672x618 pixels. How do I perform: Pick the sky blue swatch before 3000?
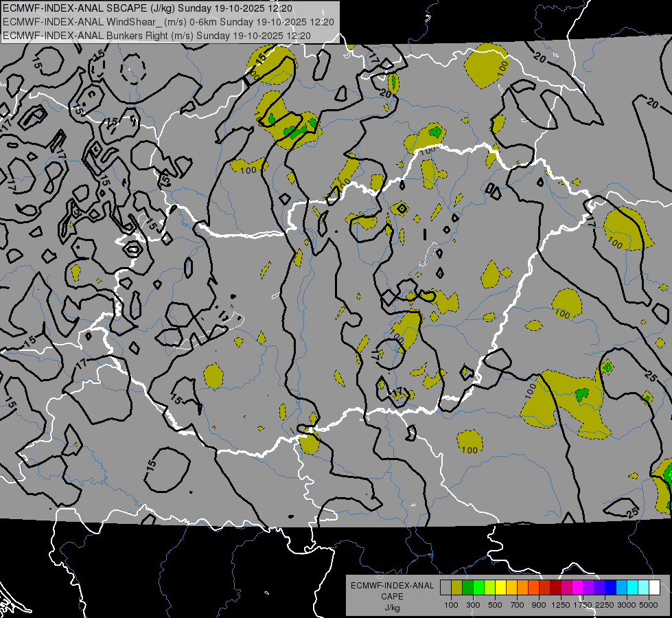pos(622,588)
